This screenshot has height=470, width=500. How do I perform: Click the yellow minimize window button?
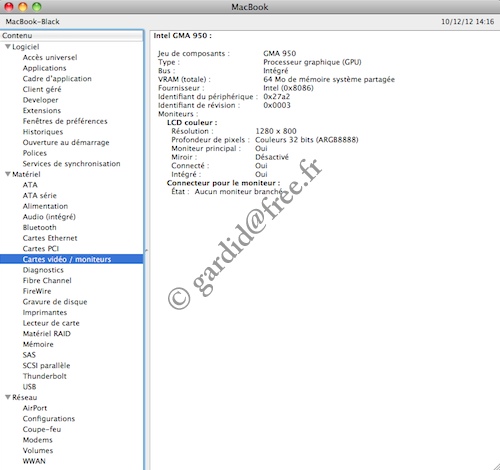pos(23,6)
